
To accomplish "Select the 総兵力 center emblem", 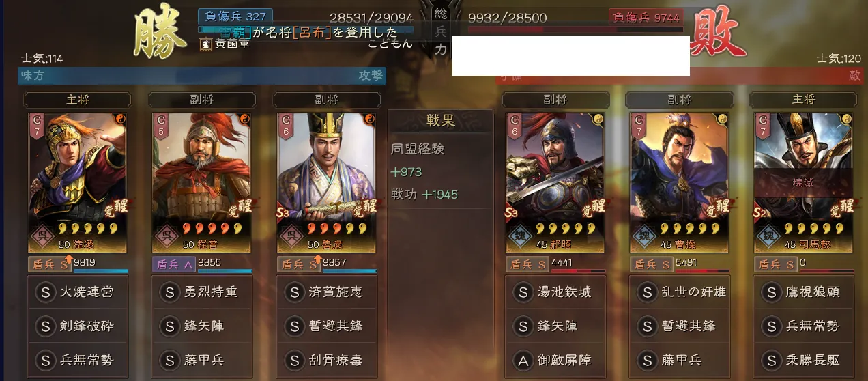I will pyautogui.click(x=441, y=30).
